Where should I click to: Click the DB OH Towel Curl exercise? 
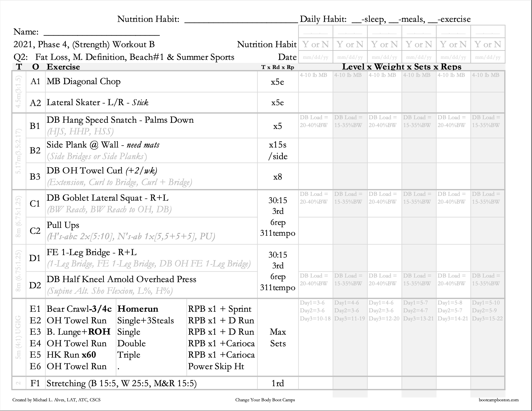click(102, 170)
